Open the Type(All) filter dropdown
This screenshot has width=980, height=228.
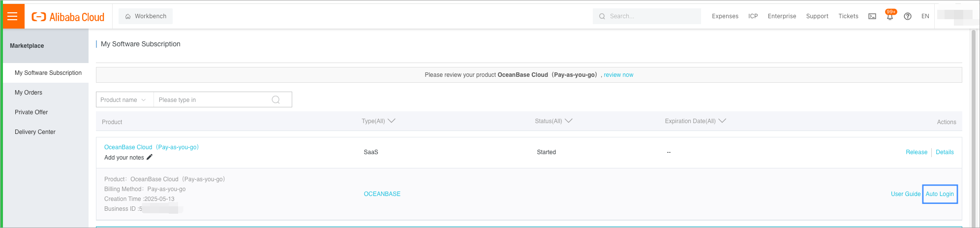(378, 121)
